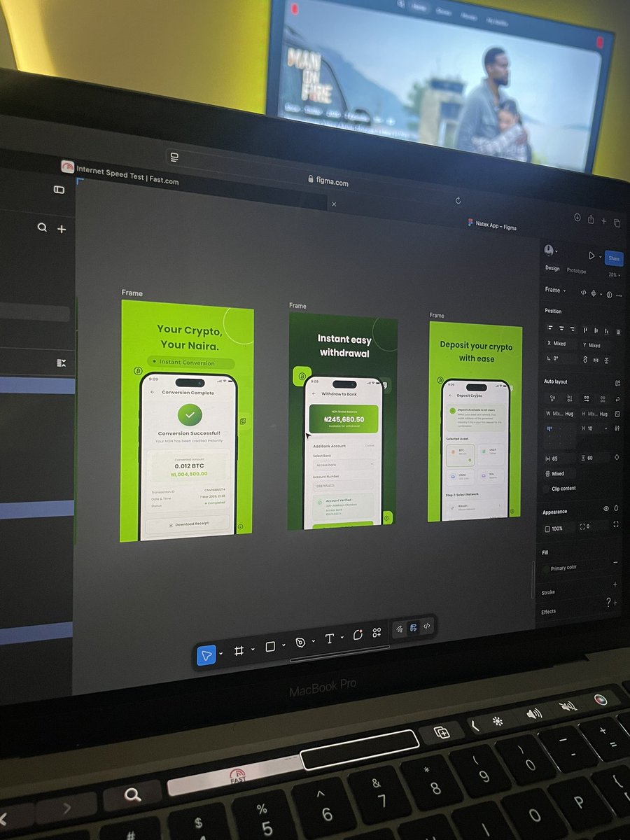Switch to Design mode in toolbar
630x840 pixels.
pos(413,627)
